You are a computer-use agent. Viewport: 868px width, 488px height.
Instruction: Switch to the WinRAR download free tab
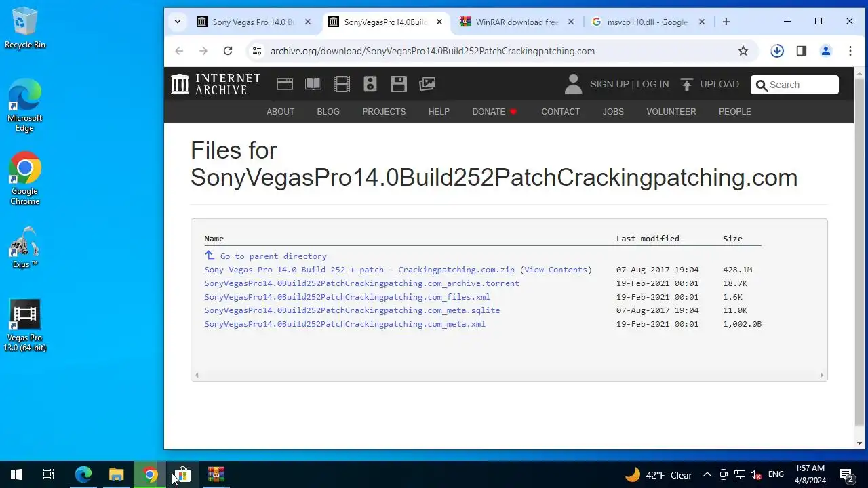pyautogui.click(x=517, y=22)
